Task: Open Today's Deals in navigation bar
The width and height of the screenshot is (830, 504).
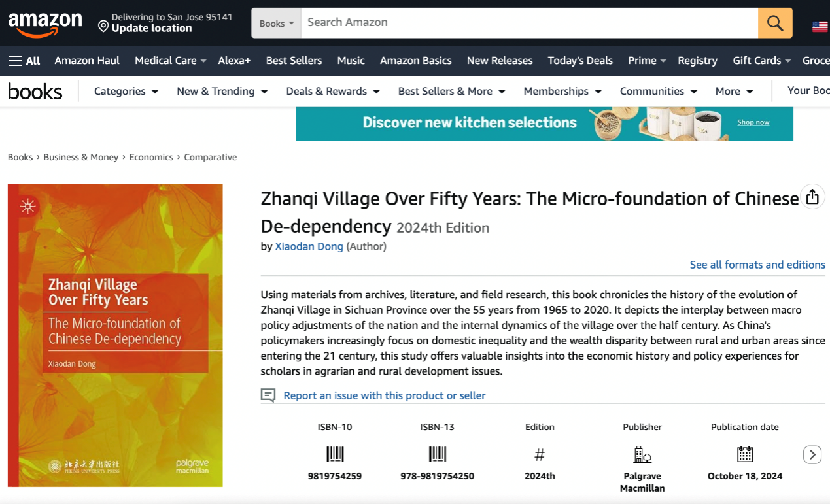Action: tap(580, 61)
